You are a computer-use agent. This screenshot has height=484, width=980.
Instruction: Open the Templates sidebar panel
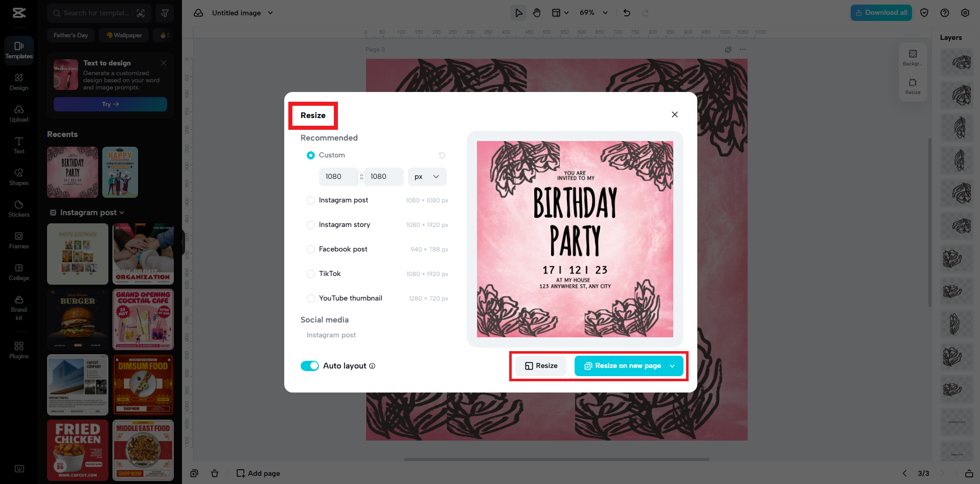(x=19, y=50)
